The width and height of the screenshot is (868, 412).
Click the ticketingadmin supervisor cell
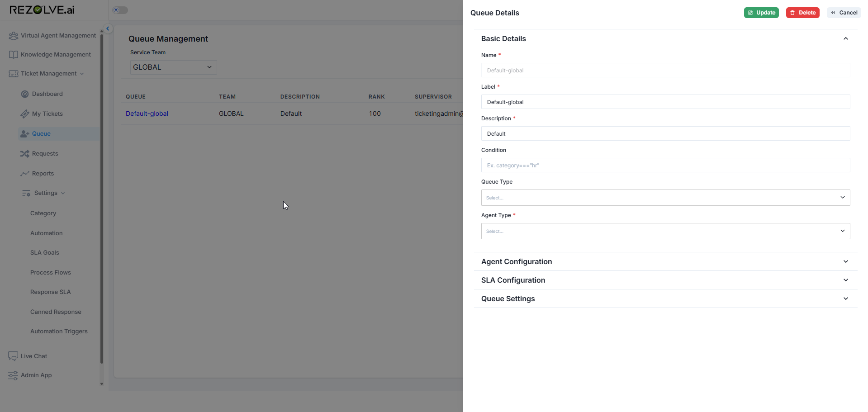coord(439,114)
